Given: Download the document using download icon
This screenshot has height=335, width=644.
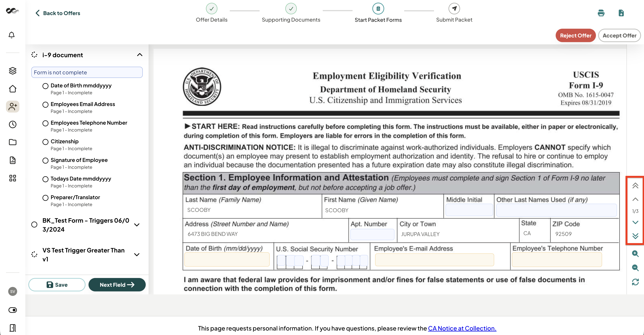Looking at the screenshot, I should pos(621,13).
